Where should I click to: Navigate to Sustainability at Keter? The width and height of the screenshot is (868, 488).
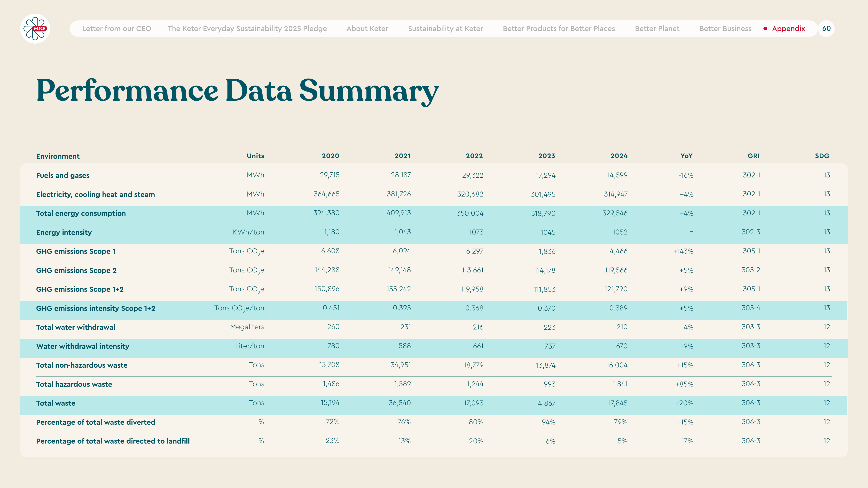point(446,29)
